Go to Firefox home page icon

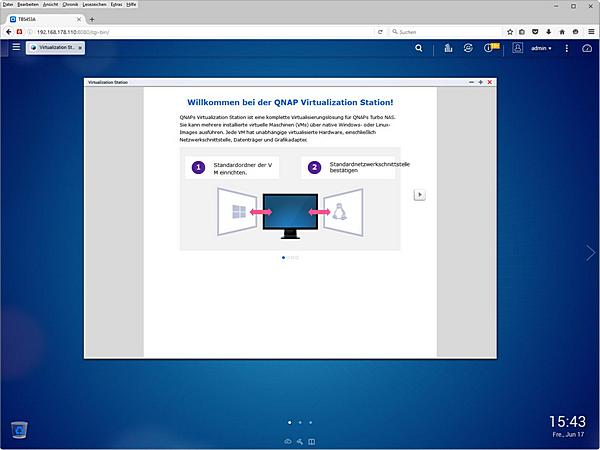point(562,32)
